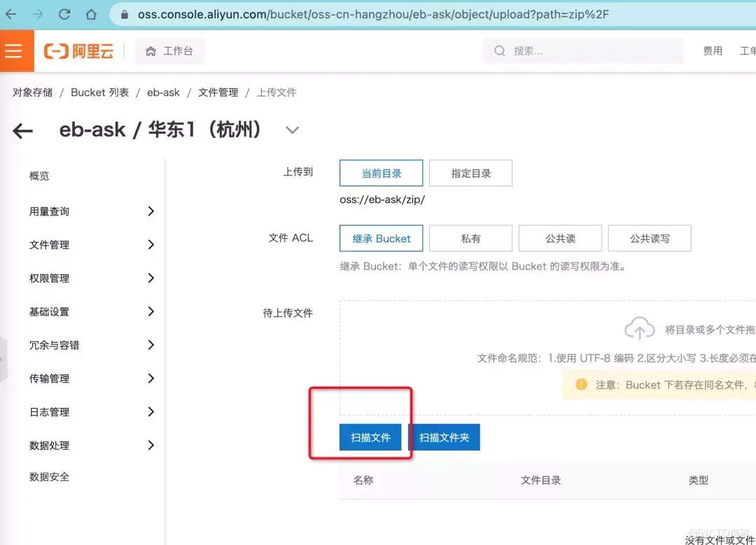756x545 pixels.
Task: Open the 工作台 workbench button
Action: click(169, 51)
